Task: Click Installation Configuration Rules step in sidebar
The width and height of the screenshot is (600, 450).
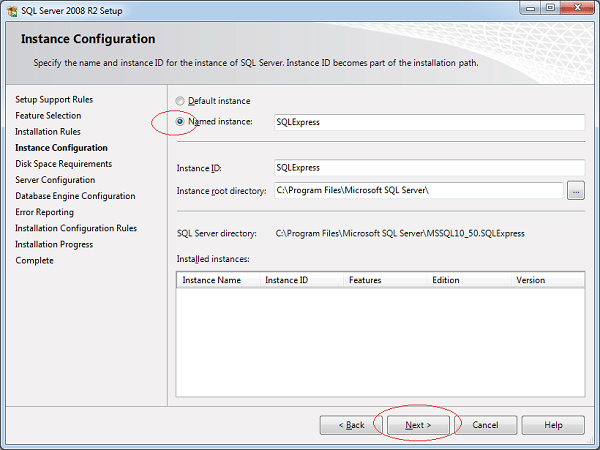Action: click(x=76, y=228)
